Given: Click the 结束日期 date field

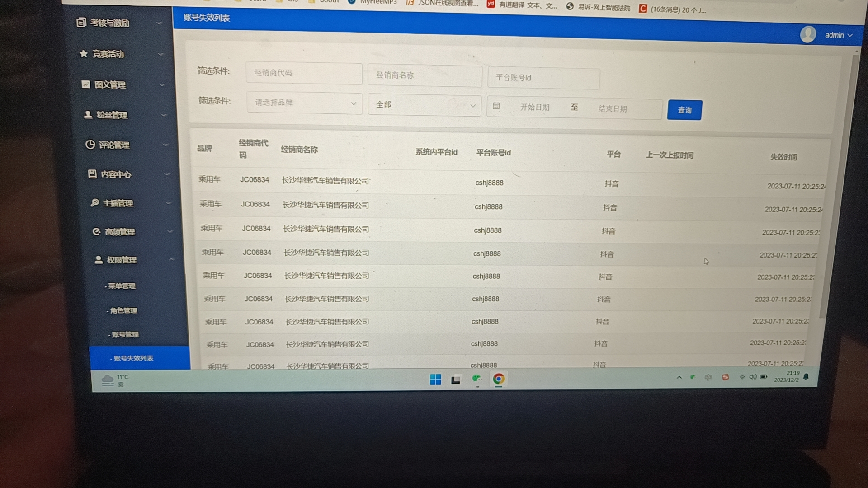Looking at the screenshot, I should tap(613, 109).
